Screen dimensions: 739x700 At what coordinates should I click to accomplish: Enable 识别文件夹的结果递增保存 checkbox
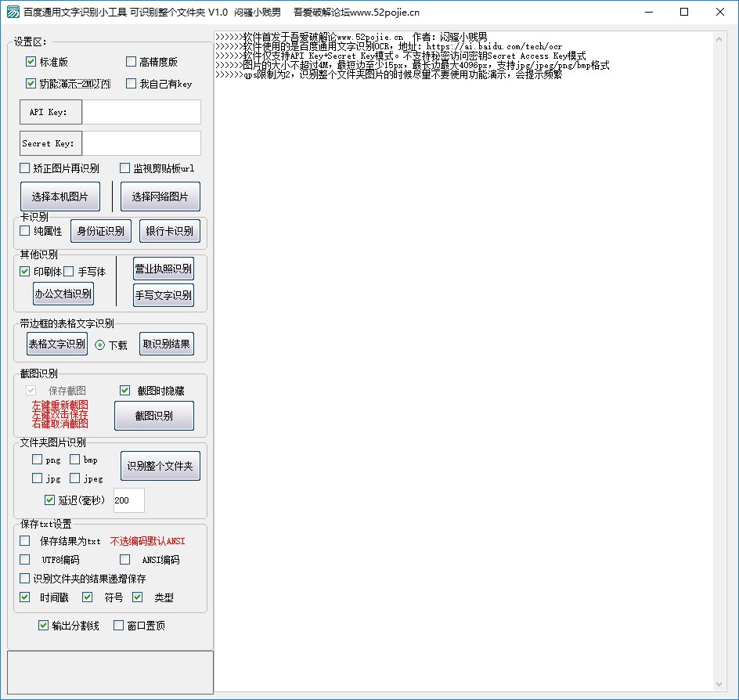click(24, 578)
